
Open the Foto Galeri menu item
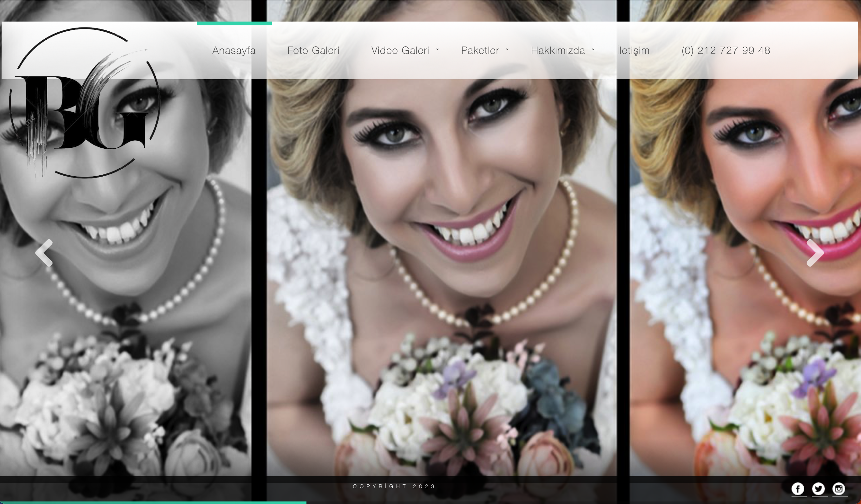point(313,50)
